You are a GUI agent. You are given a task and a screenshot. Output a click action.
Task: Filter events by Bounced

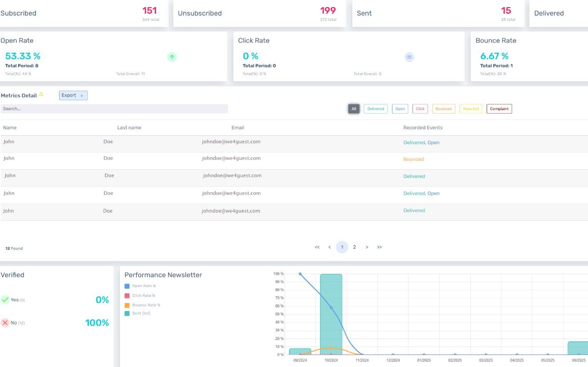(x=444, y=109)
